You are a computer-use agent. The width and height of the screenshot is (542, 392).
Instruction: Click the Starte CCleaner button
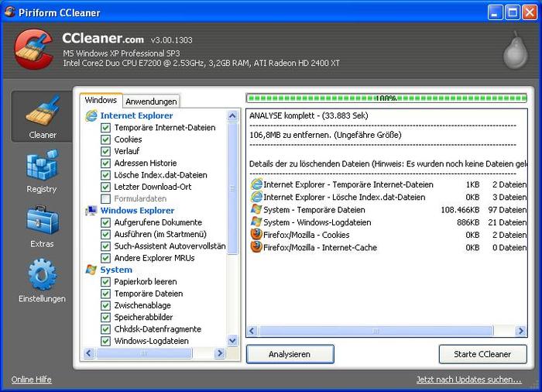click(482, 354)
